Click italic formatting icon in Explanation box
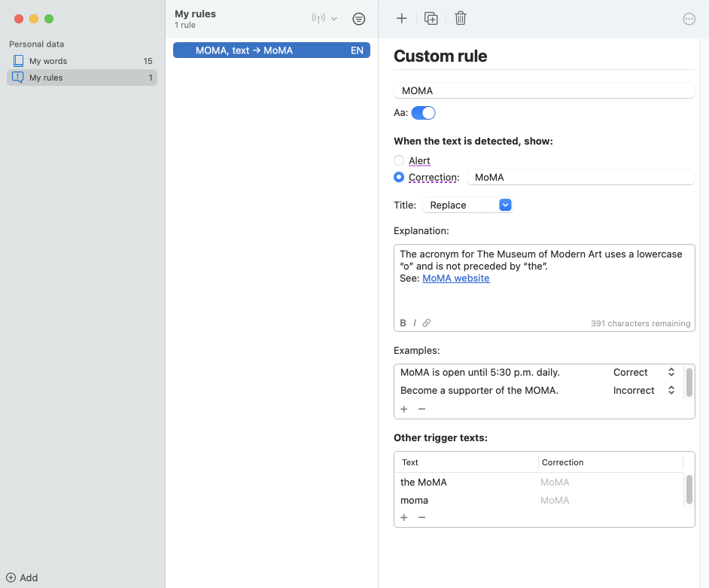 [415, 323]
